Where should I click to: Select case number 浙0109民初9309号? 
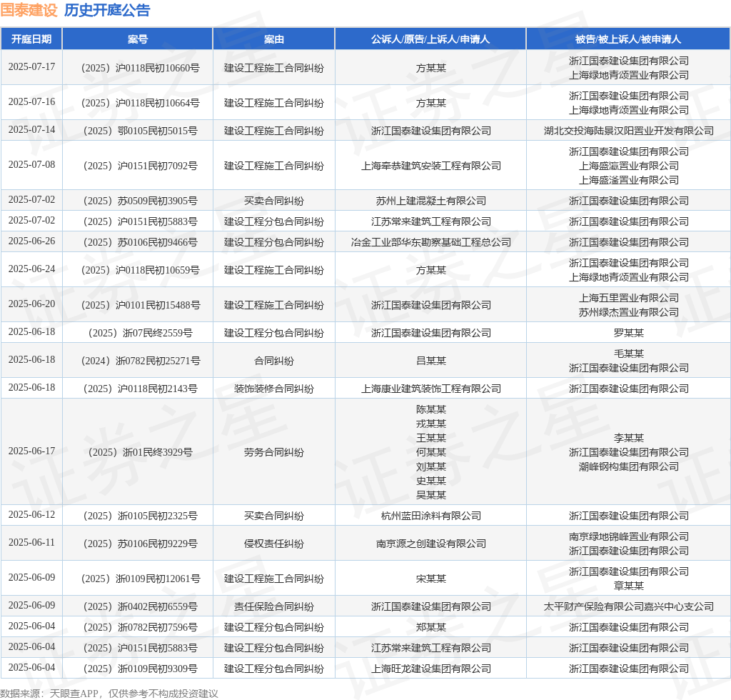click(141, 669)
